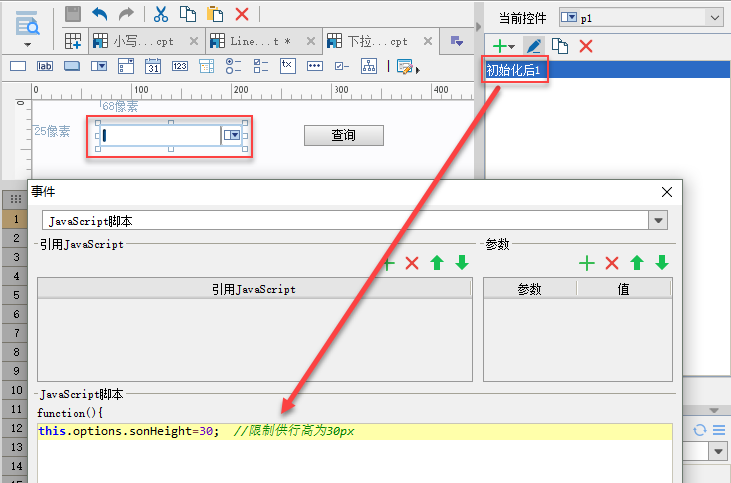Close the 事件 dialog
This screenshot has width=731, height=483.
tap(667, 192)
